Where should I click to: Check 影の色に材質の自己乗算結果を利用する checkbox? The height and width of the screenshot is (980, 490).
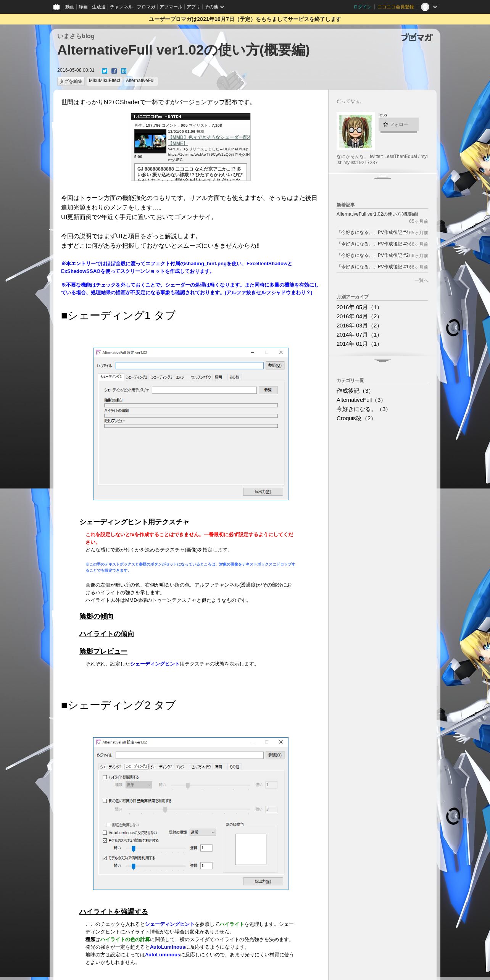coord(105,801)
